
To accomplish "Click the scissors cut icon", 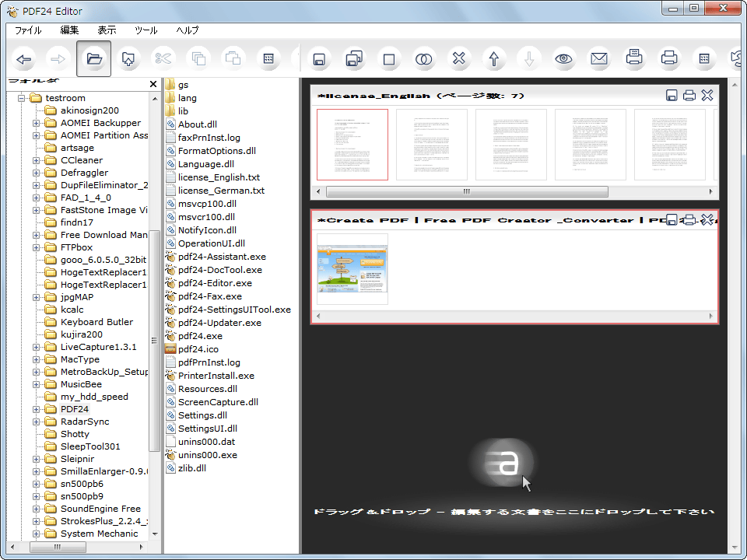I will coord(163,59).
